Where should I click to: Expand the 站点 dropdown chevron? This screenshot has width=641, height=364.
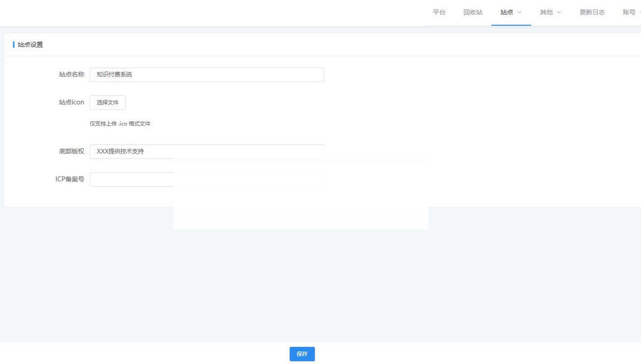click(519, 12)
